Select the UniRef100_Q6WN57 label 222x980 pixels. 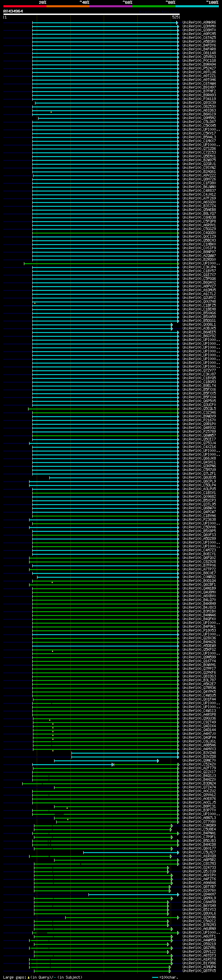pyautogui.click(x=199, y=435)
